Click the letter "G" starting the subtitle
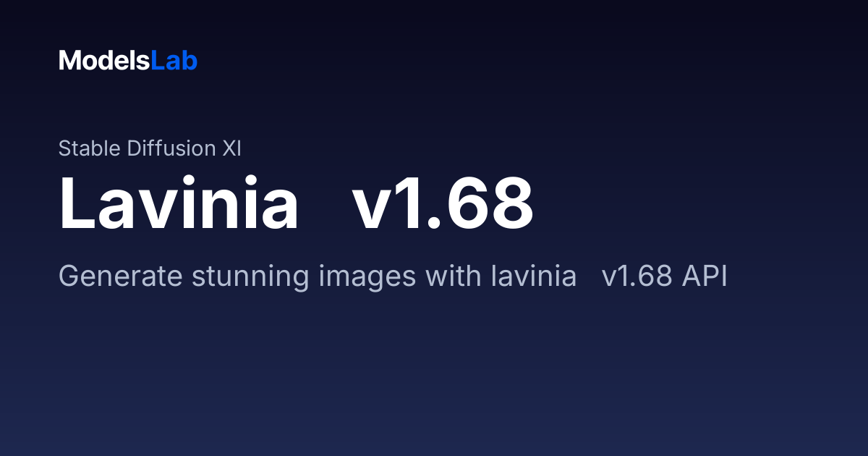 click(68, 276)
